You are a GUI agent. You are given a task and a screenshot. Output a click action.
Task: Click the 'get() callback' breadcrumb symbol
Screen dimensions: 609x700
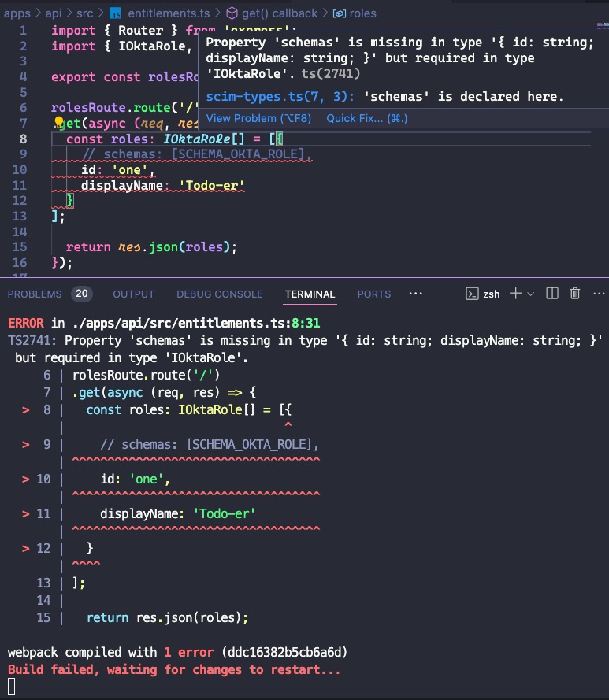279,13
